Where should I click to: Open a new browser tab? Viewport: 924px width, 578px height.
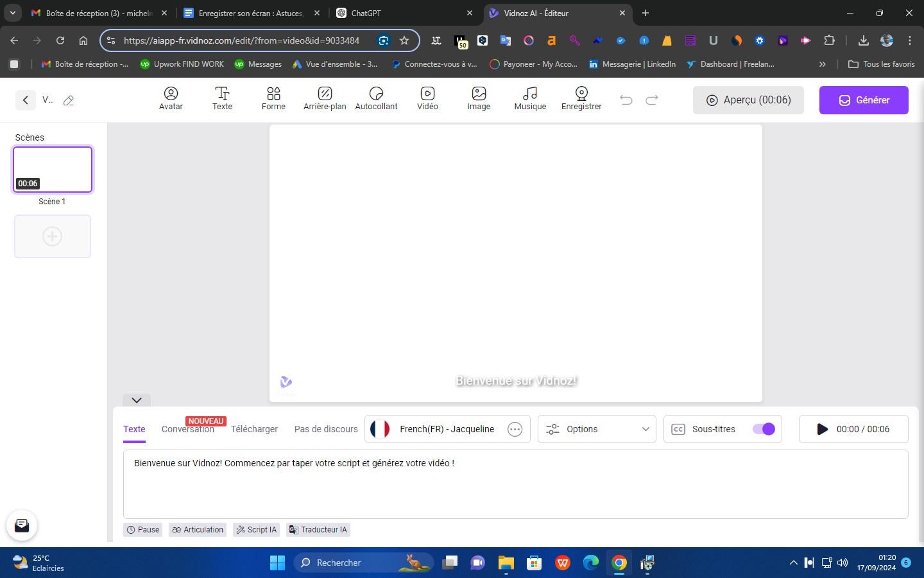pyautogui.click(x=646, y=13)
